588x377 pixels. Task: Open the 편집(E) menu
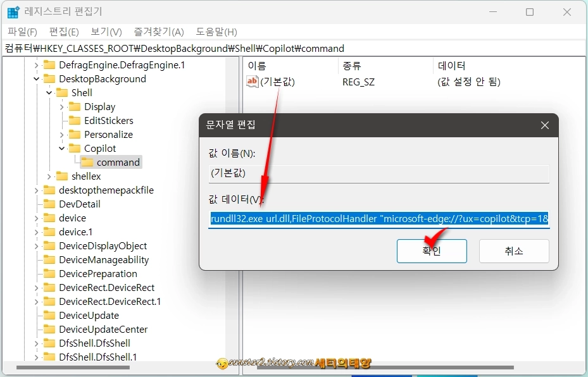64,32
